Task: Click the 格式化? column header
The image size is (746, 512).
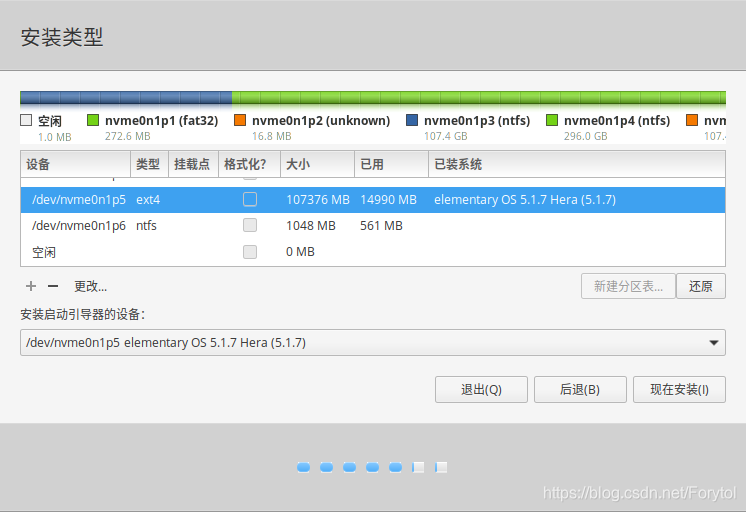Action: tap(249, 164)
